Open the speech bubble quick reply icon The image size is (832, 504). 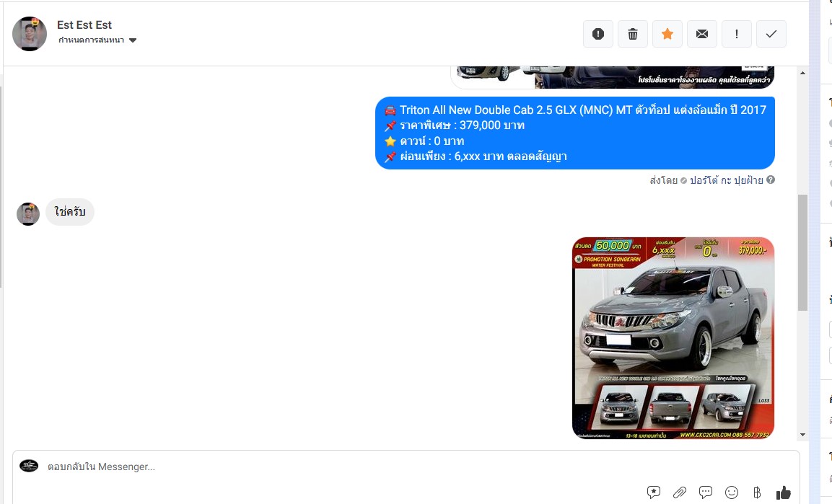706,492
